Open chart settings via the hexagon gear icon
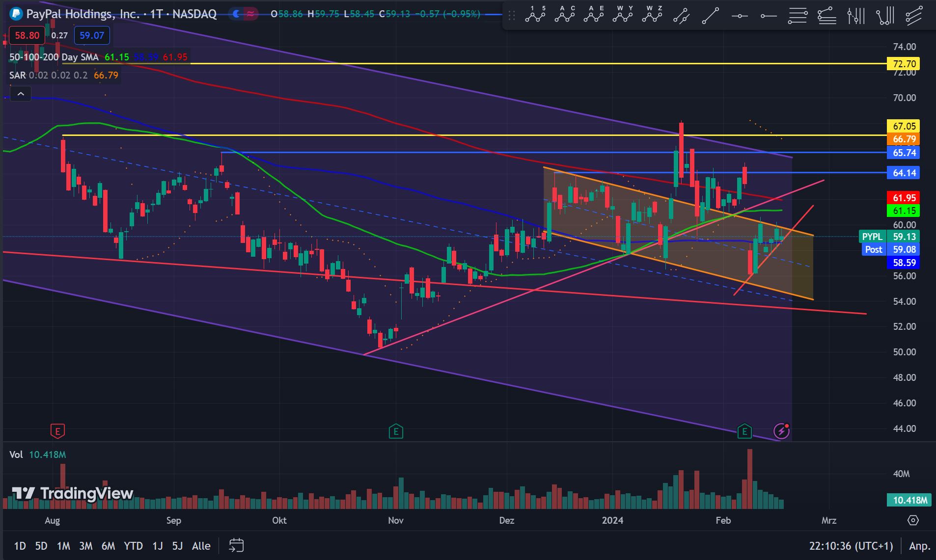This screenshot has width=936, height=560. (913, 520)
